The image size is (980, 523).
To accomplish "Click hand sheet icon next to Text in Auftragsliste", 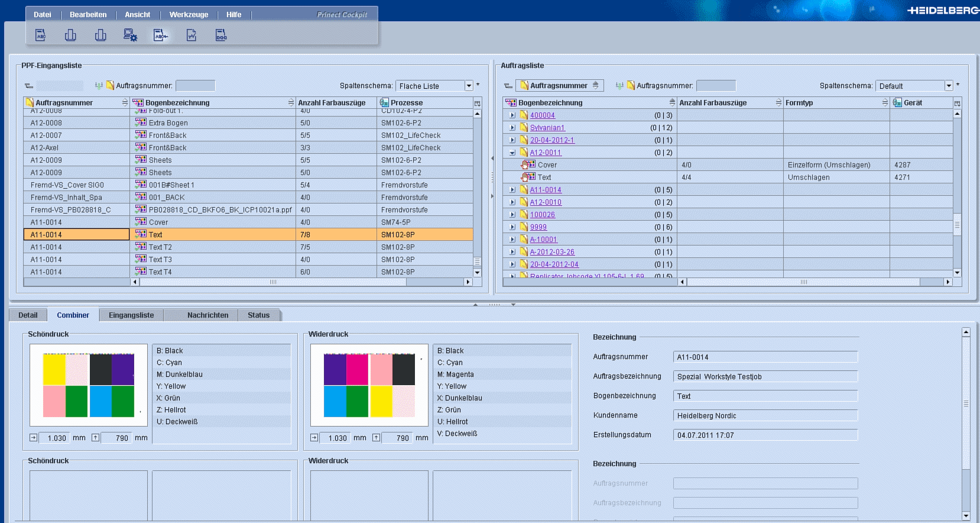I will point(528,177).
